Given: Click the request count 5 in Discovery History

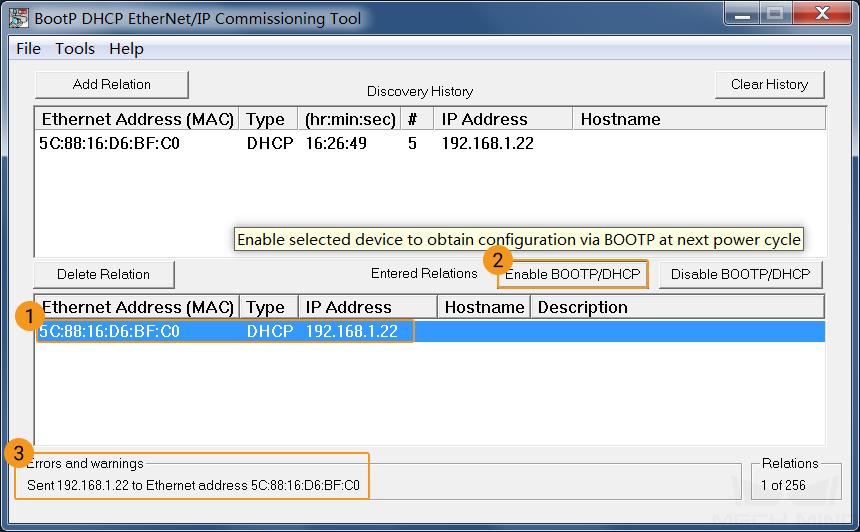Looking at the screenshot, I should [412, 144].
